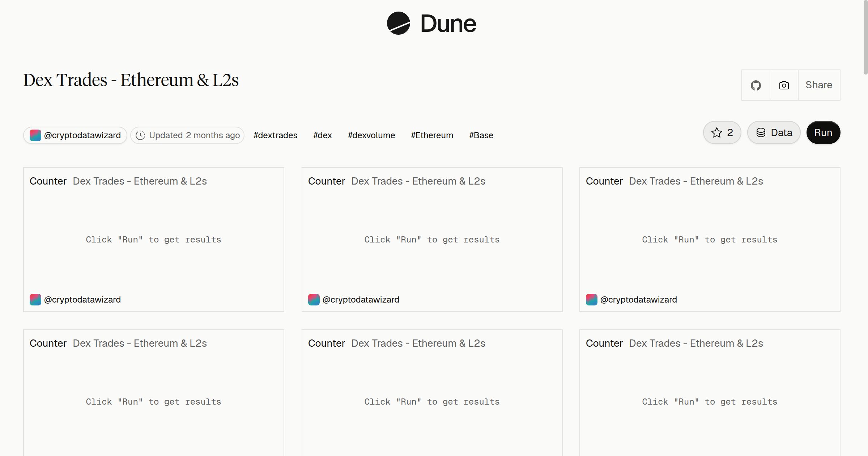Screen dimensions: 868x456
Task: Open the Data button
Action: tap(774, 132)
